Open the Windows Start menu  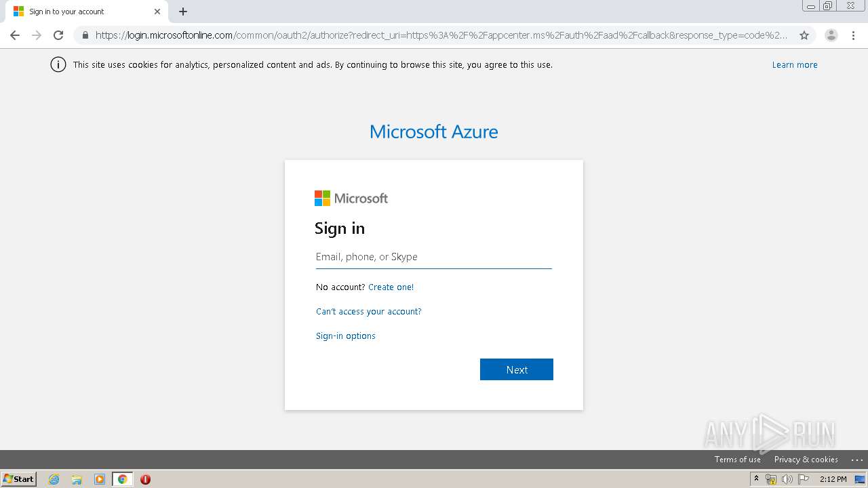click(18, 479)
